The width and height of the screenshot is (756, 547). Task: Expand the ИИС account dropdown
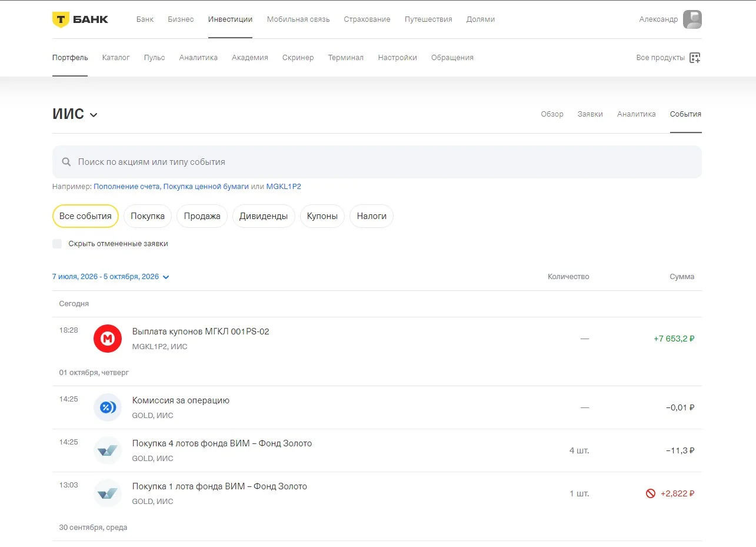point(75,114)
